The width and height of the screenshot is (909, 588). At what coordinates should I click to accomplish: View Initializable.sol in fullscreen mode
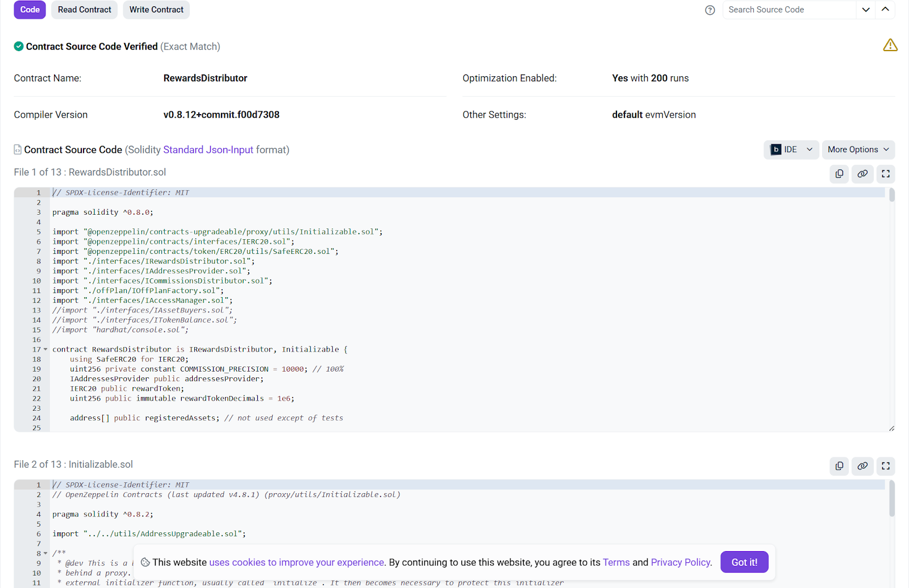pos(885,466)
